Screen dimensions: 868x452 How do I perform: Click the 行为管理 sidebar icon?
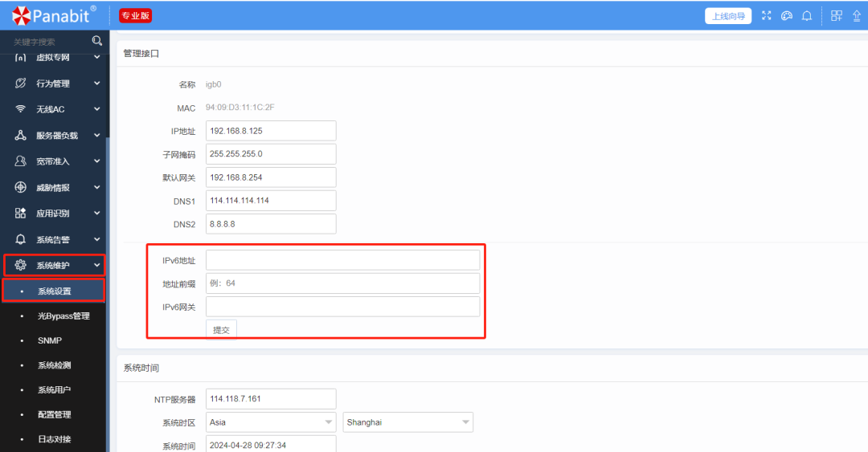point(20,83)
